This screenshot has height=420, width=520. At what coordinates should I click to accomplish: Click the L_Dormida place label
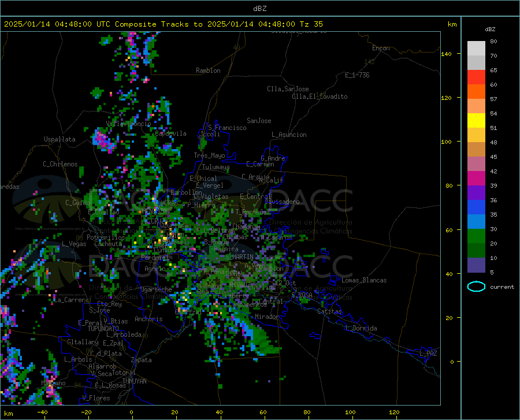click(361, 328)
